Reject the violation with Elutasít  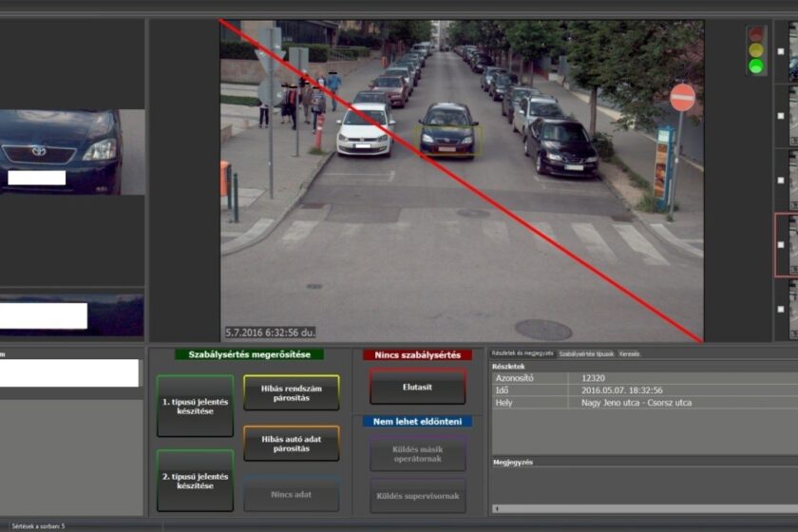pyautogui.click(x=418, y=387)
